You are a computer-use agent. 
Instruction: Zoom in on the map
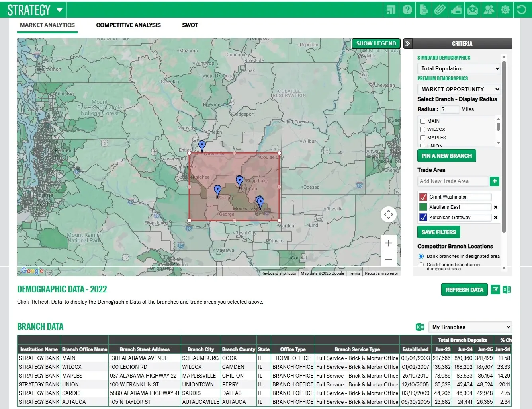pyautogui.click(x=389, y=243)
